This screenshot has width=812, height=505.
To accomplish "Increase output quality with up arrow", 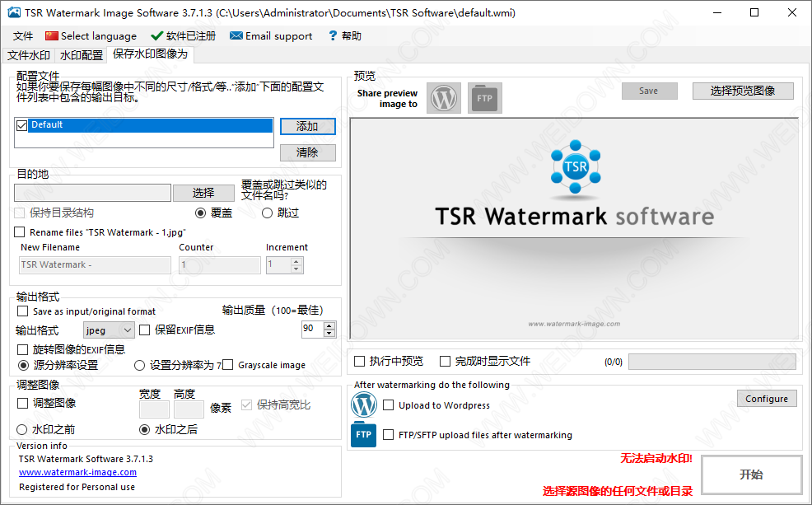I will pyautogui.click(x=329, y=325).
